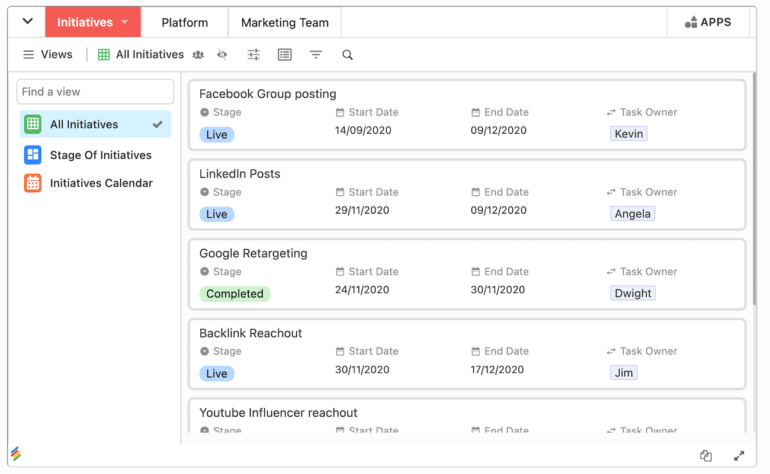
Task: Open the APPS panel
Action: 708,22
